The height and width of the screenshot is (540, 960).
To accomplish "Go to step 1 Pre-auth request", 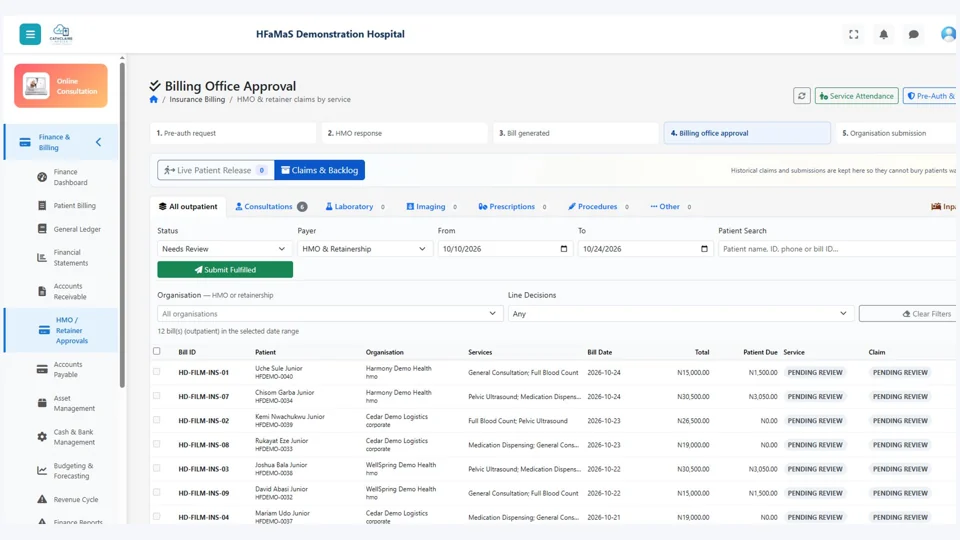I will coord(233,133).
